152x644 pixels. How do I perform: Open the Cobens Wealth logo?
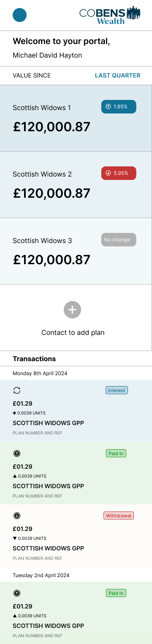pos(110,15)
